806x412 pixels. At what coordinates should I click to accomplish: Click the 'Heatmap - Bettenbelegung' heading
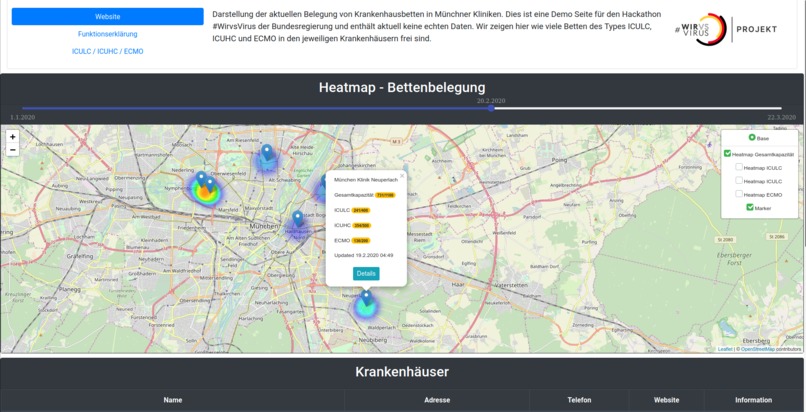click(x=402, y=87)
